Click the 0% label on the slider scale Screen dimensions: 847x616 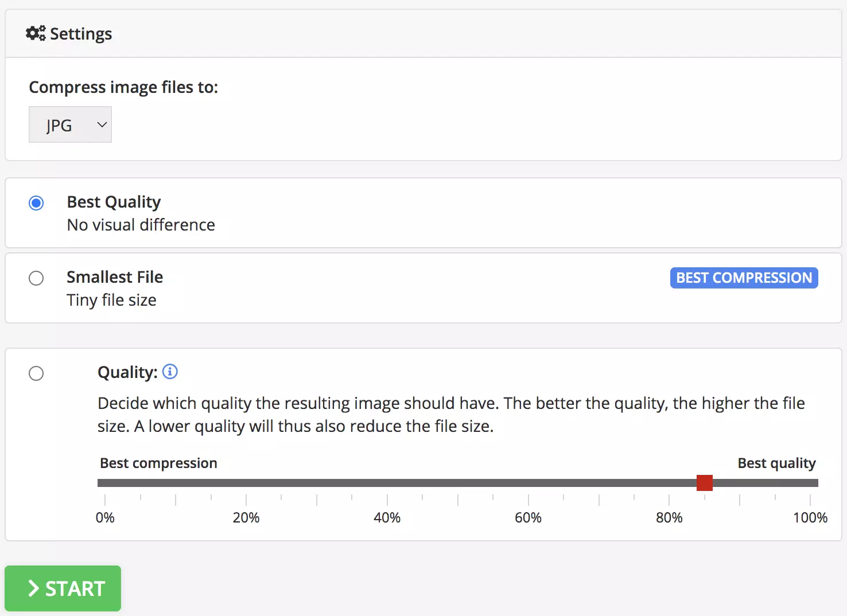[105, 518]
